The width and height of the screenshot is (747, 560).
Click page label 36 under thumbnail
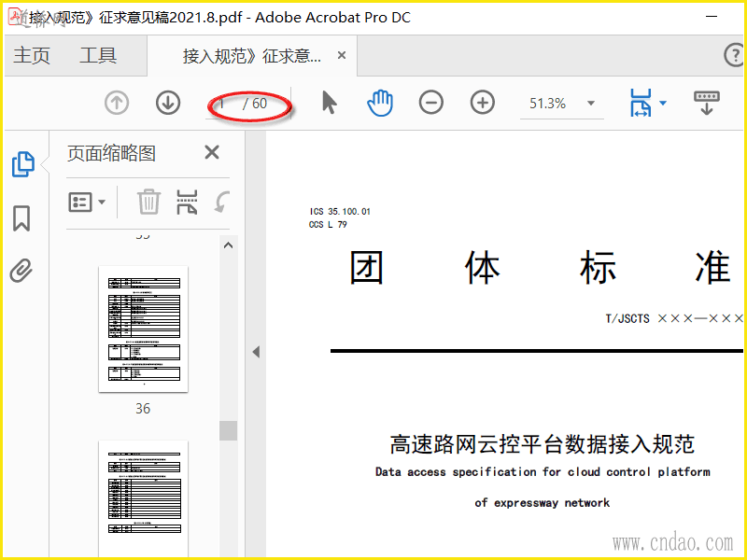tap(143, 409)
